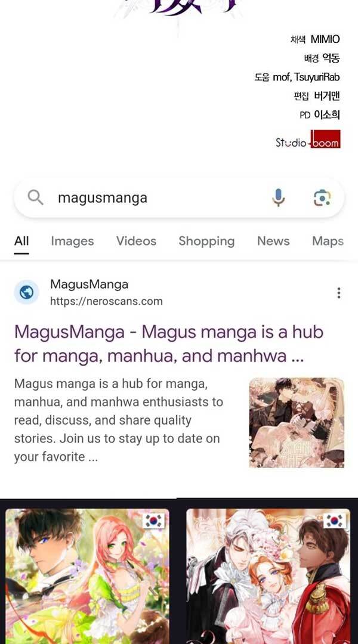Open the Maps tab
Viewport: 358px width, 644px height.
[x=328, y=241]
